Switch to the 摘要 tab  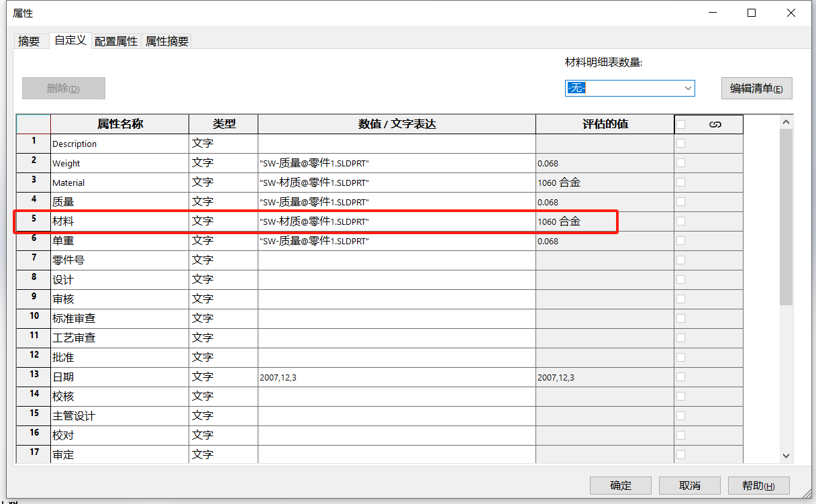click(x=29, y=40)
